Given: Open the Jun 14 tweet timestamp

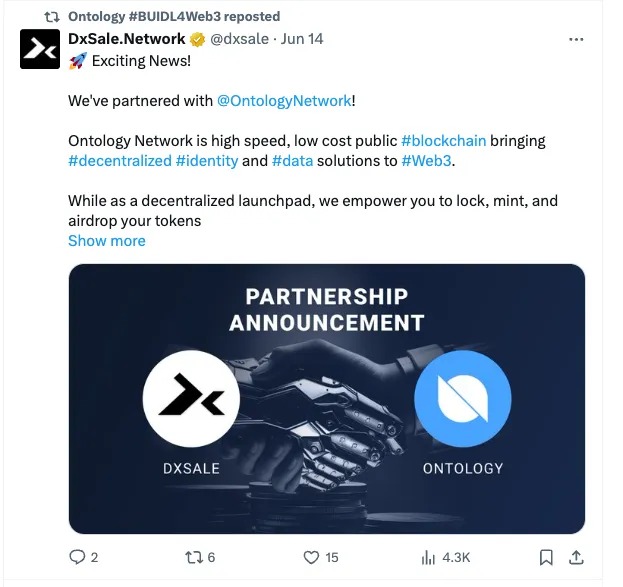Looking at the screenshot, I should pyautogui.click(x=303, y=39).
